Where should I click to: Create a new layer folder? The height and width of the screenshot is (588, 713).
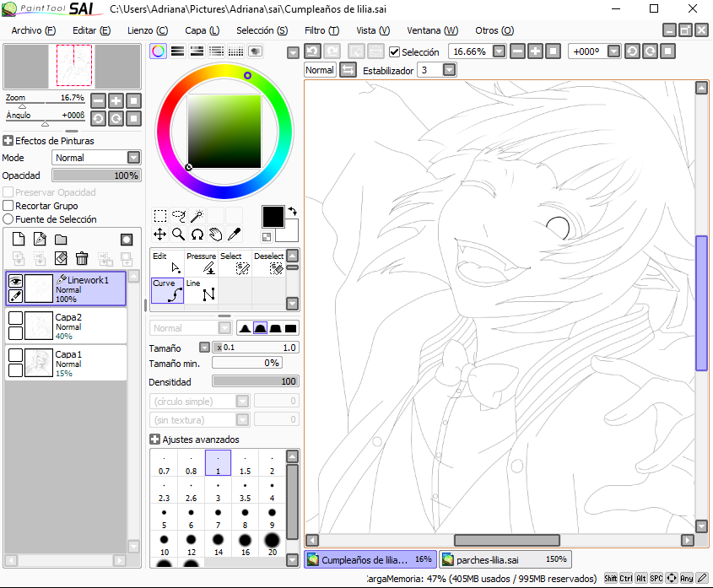coord(61,240)
